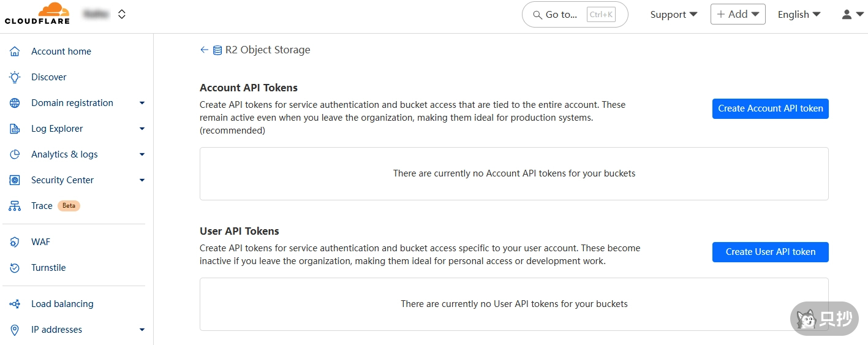The height and width of the screenshot is (345, 868).
Task: Click 'no User API tokens' message
Action: click(514, 304)
